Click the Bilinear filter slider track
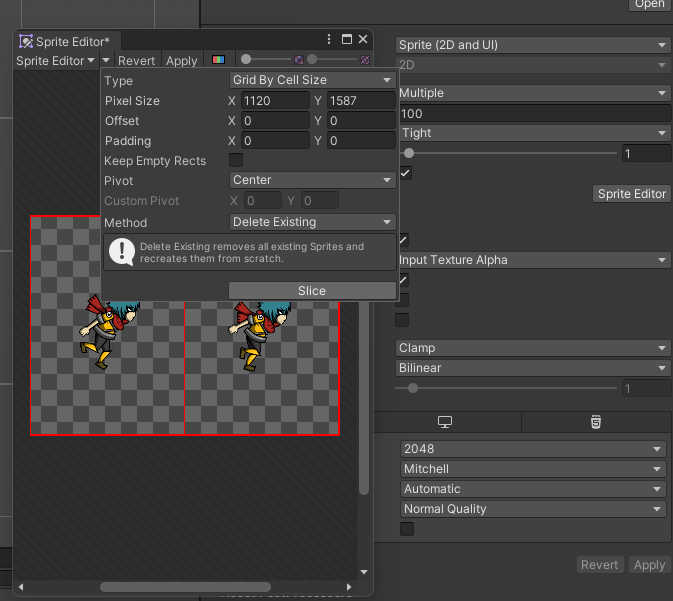 click(508, 387)
